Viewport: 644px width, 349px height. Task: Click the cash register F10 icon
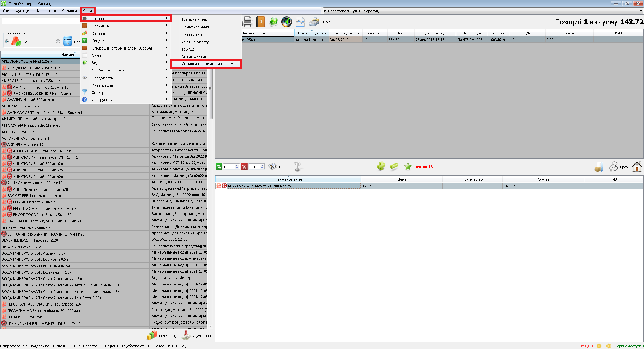click(x=314, y=22)
